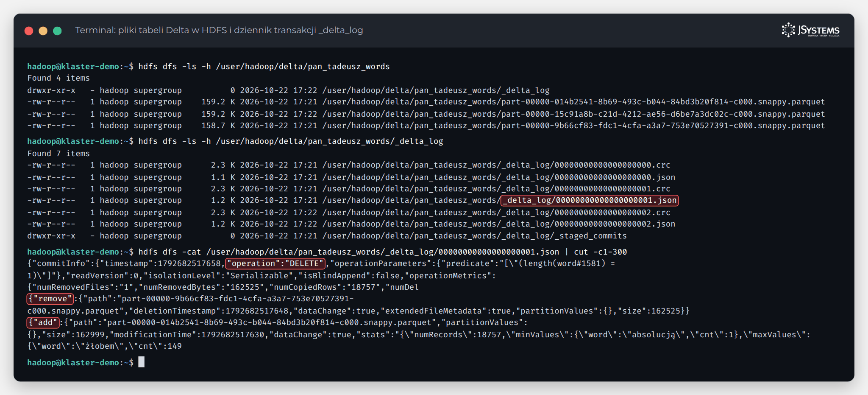Click the green maximize dot in title bar

[57, 31]
